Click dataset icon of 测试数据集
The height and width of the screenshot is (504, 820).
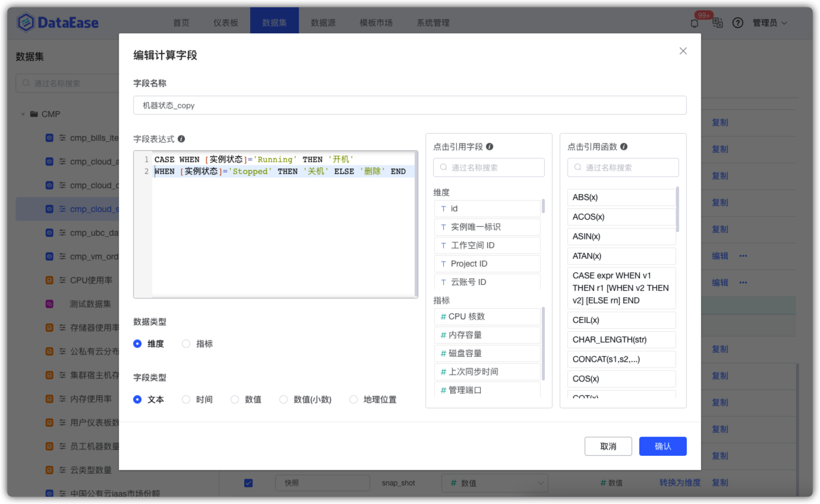[50, 304]
